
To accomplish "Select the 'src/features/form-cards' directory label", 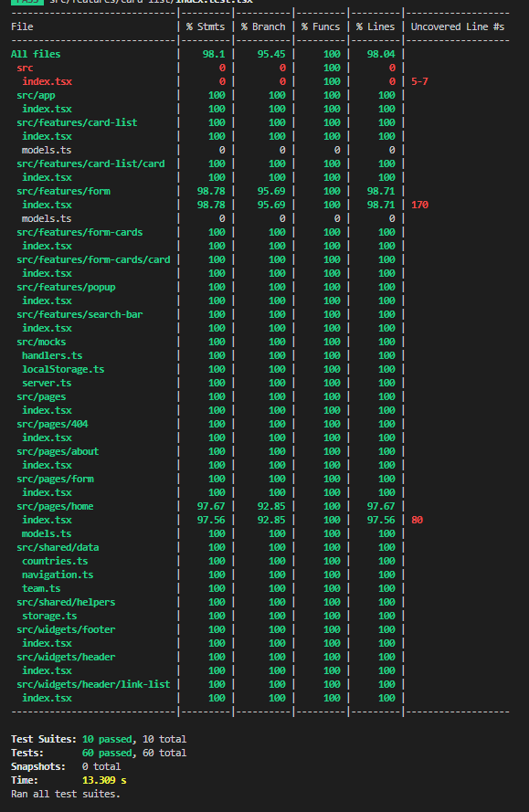I will point(79,232).
